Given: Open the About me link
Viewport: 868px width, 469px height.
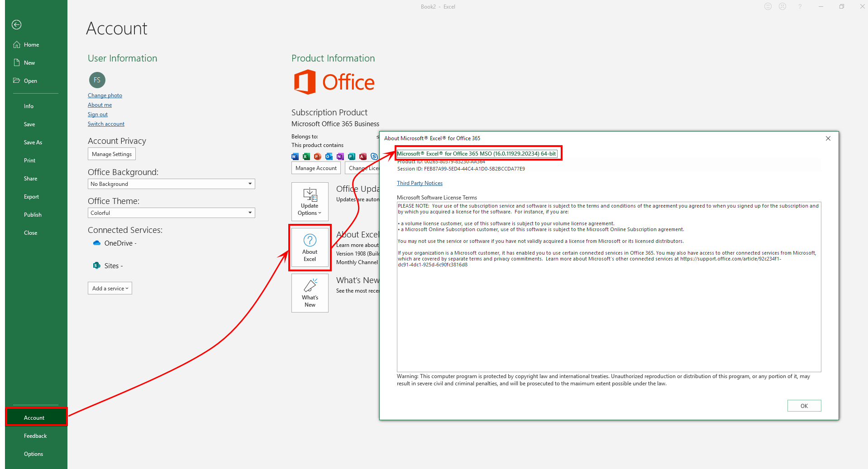Looking at the screenshot, I should [x=100, y=105].
